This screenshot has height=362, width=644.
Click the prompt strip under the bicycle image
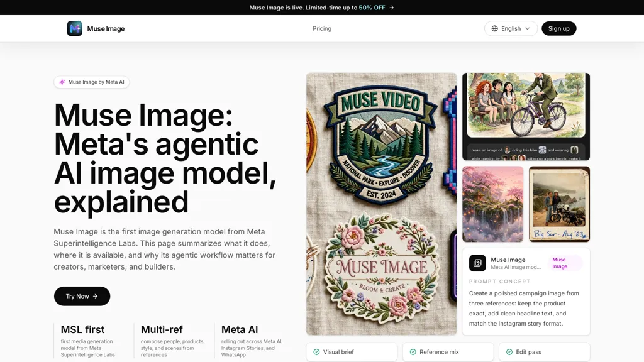pos(526,152)
